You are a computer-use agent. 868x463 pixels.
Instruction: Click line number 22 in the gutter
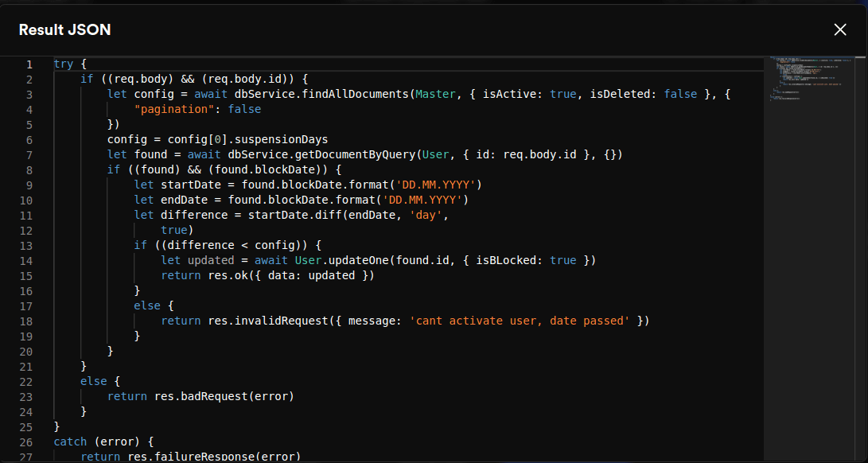26,381
